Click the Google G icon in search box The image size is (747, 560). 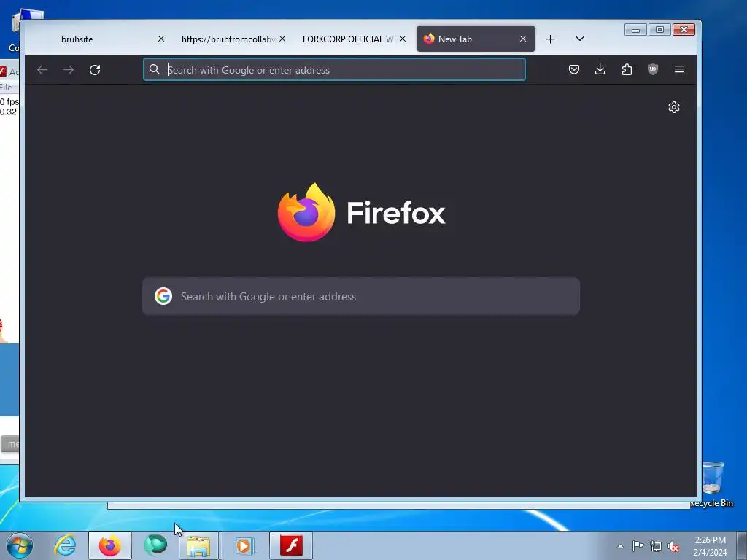pyautogui.click(x=163, y=296)
